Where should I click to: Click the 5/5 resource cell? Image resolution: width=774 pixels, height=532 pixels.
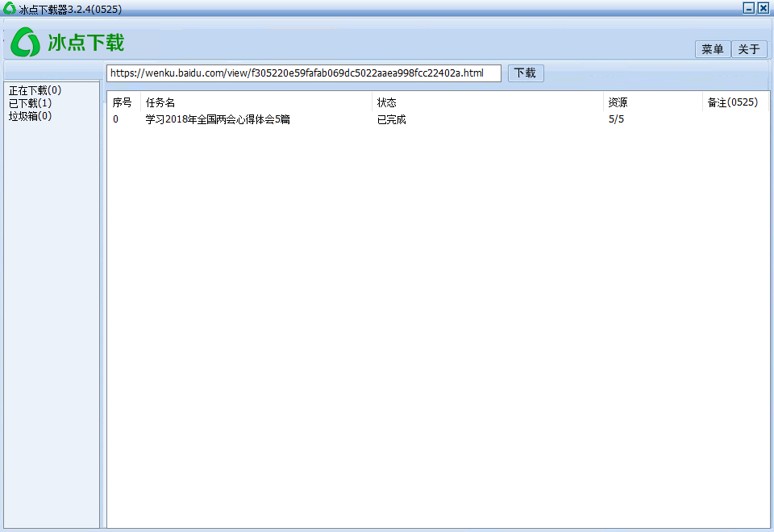coord(616,119)
